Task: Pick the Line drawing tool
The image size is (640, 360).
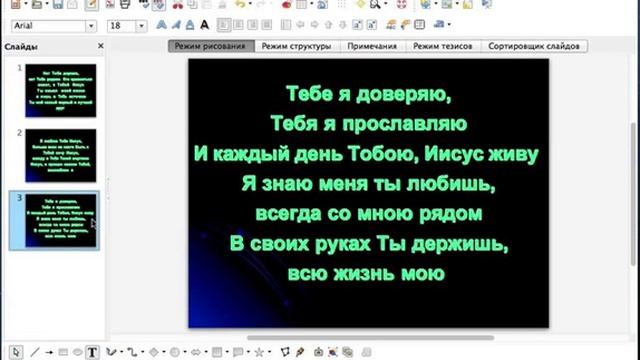Action: click(35, 352)
